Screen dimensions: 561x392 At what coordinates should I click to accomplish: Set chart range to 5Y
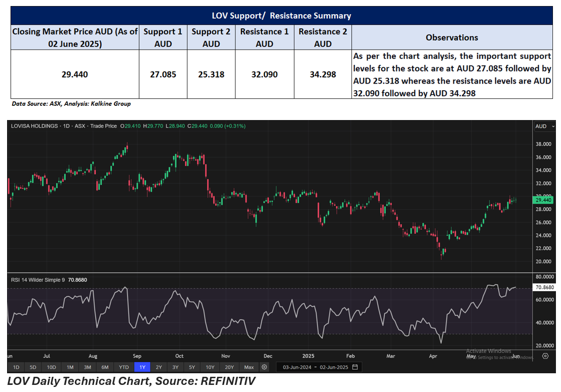(x=192, y=367)
